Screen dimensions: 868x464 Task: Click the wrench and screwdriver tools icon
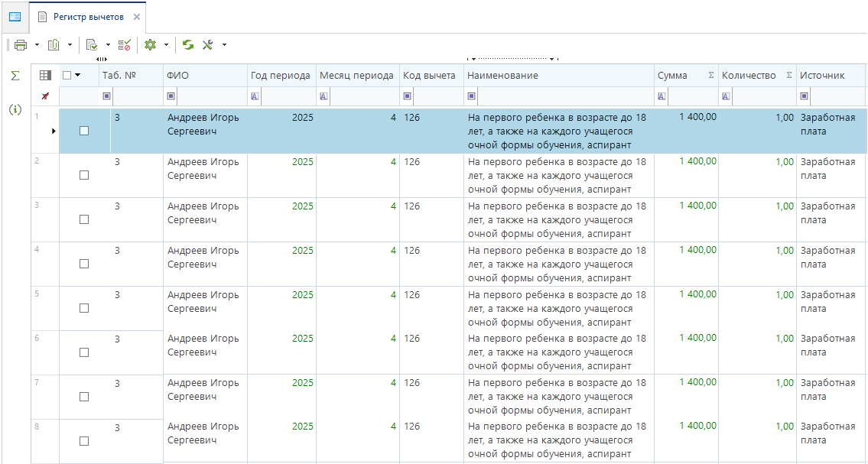coord(207,45)
